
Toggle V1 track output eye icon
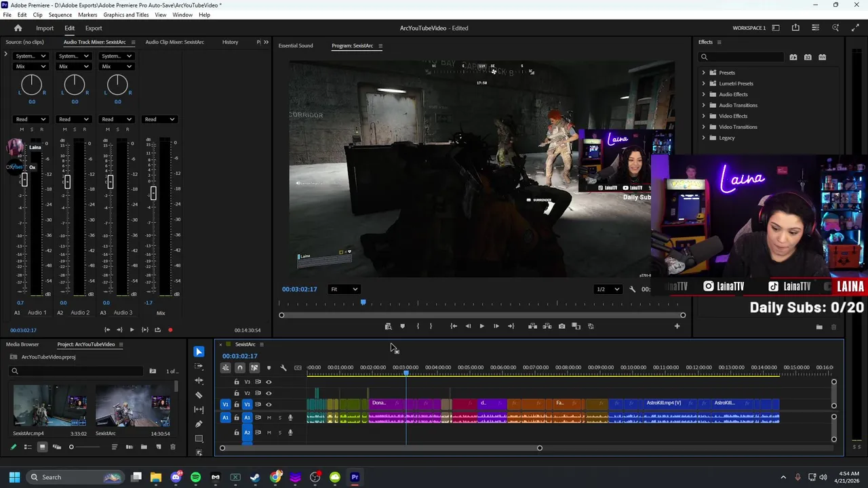coord(269,405)
